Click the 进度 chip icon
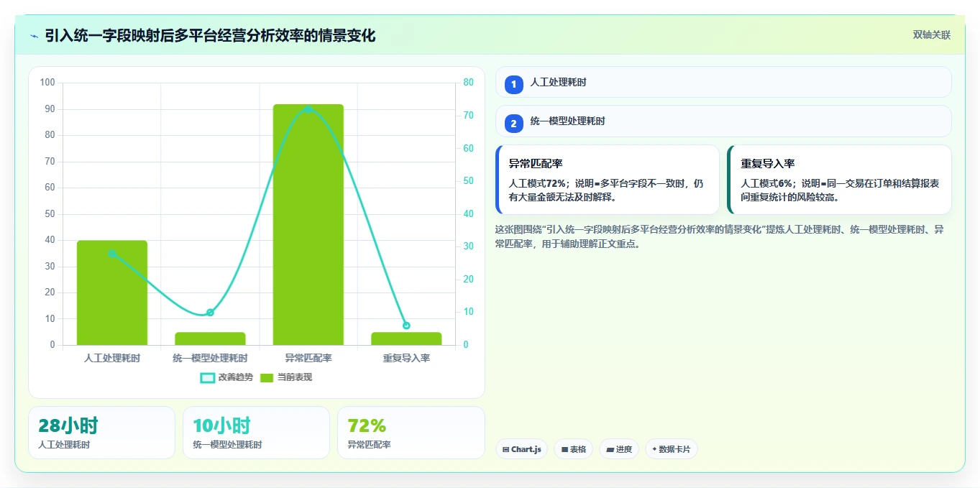Screen dimensions: 980x488 click(x=610, y=449)
